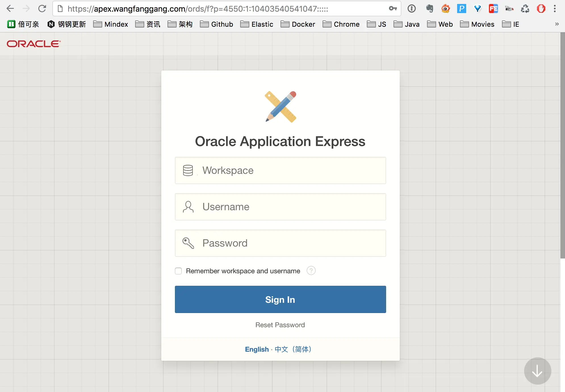Viewport: 565px width, 392px height.
Task: Open the FE extension icon
Action: [493, 9]
